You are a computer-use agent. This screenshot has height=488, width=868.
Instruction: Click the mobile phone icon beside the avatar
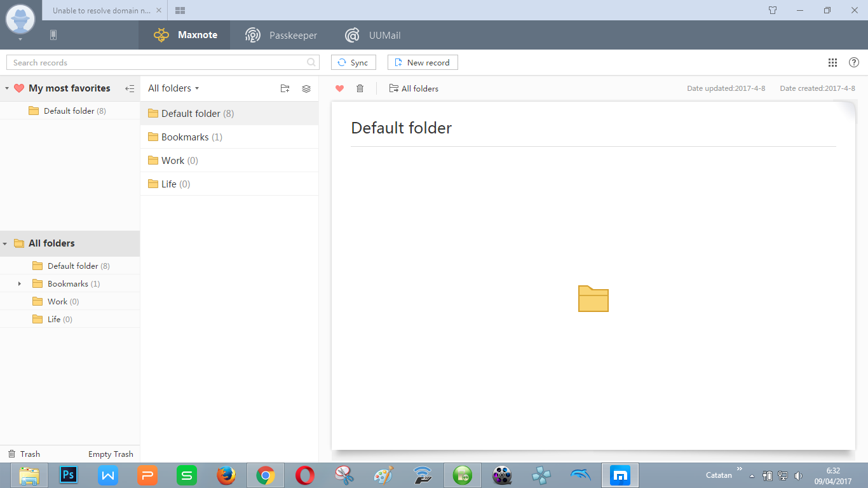pos(53,35)
